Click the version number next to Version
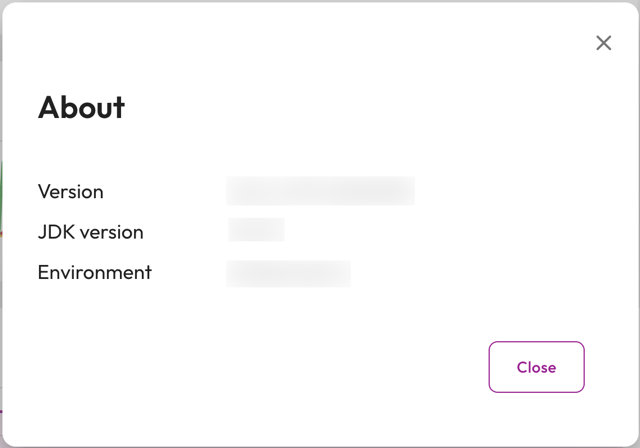Viewport: 640px width, 448px height. pos(320,190)
